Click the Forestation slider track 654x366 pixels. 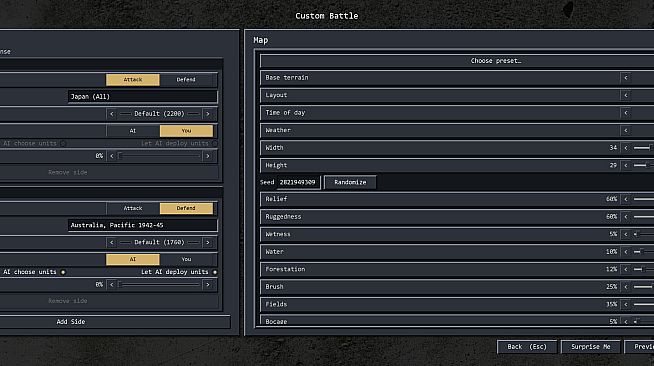coord(644,269)
